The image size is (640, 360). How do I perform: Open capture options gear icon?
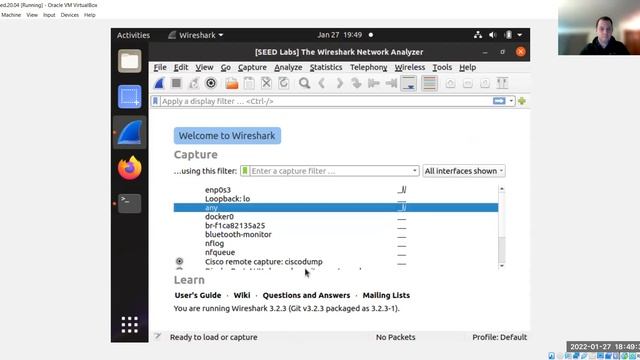(x=211, y=83)
